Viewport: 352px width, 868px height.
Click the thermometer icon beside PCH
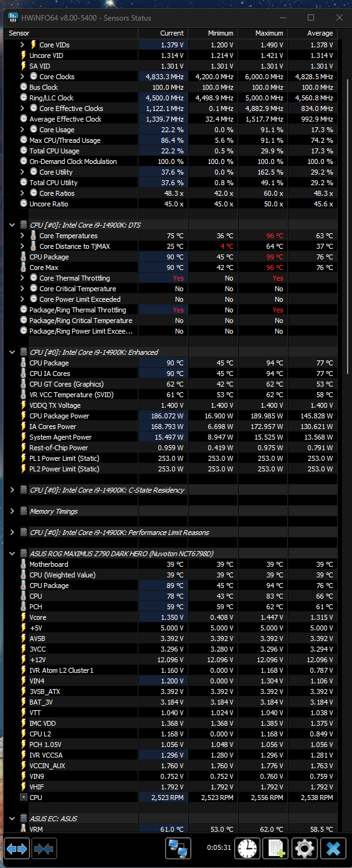[24, 607]
